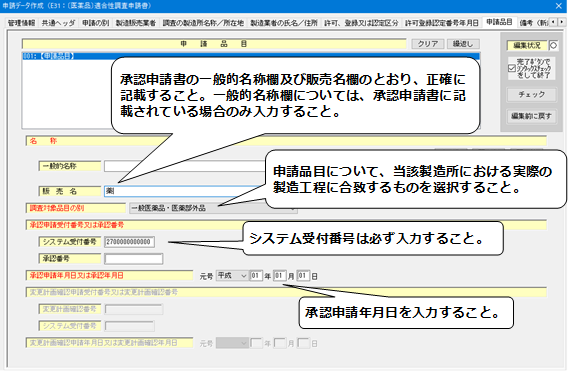The image size is (570, 371).
Task: Open the 元号 dropdown showing 平成
Action: [x=232, y=276]
